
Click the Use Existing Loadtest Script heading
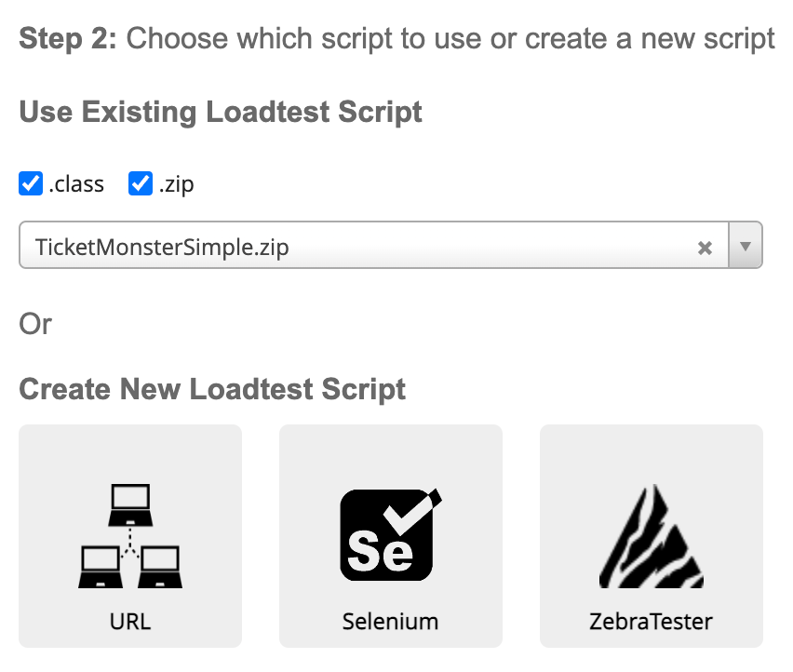pos(221,113)
